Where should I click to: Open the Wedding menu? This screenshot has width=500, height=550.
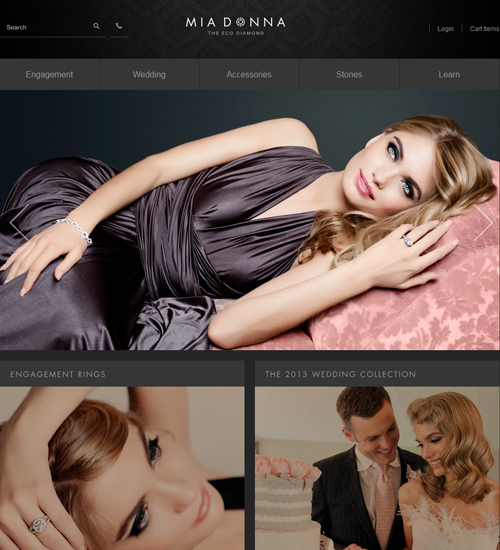point(149,74)
